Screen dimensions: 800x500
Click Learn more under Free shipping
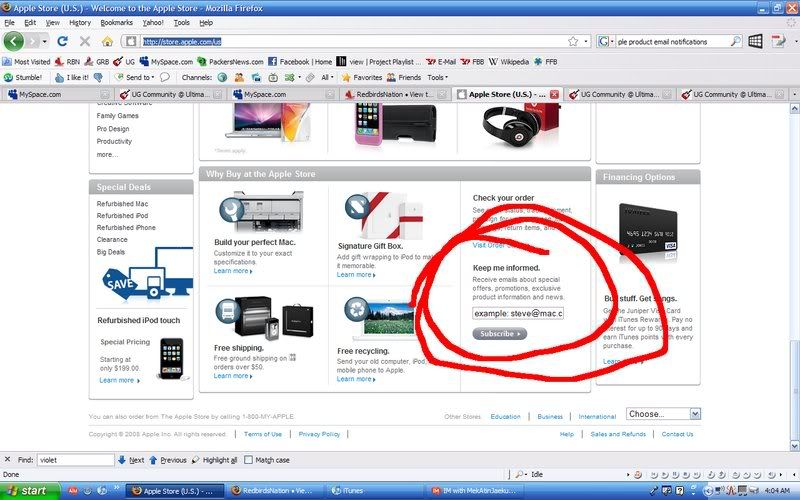coord(233,376)
